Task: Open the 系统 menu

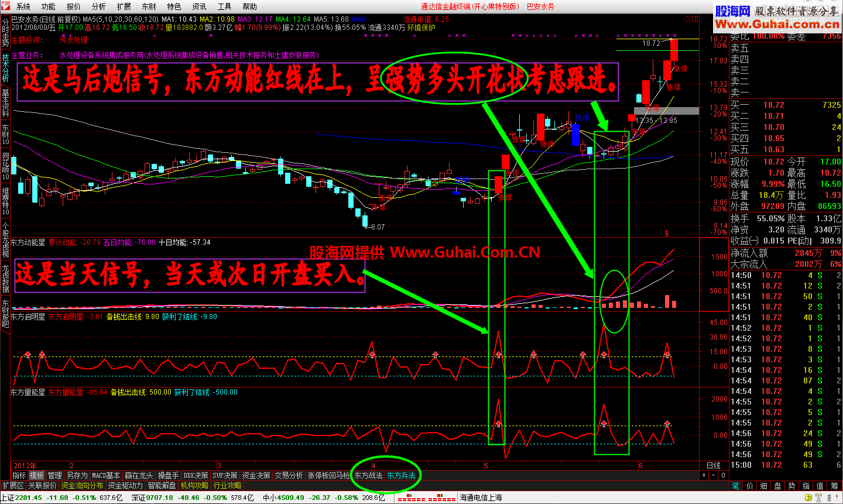Action: click(x=23, y=6)
